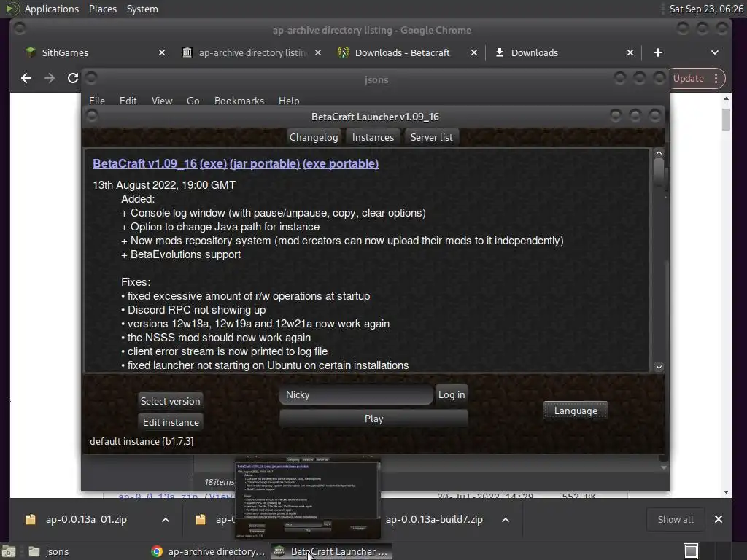Click the (exe) download link
The height and width of the screenshot is (560, 747).
[x=213, y=163]
